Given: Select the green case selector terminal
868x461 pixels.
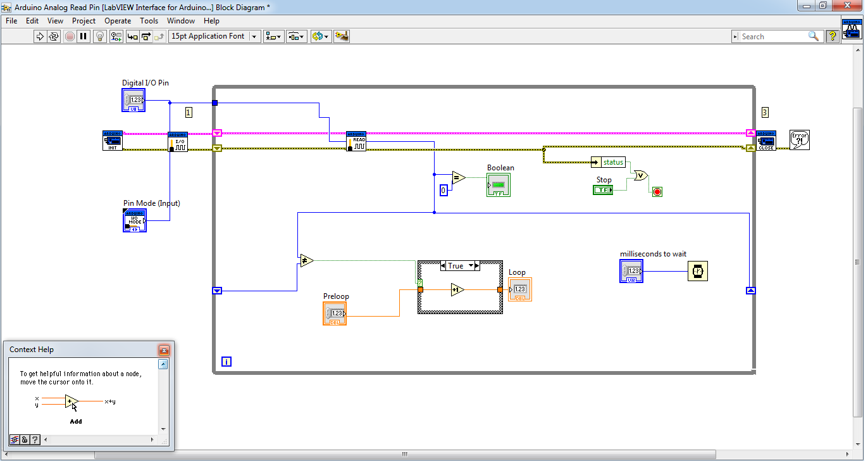Looking at the screenshot, I should (420, 282).
